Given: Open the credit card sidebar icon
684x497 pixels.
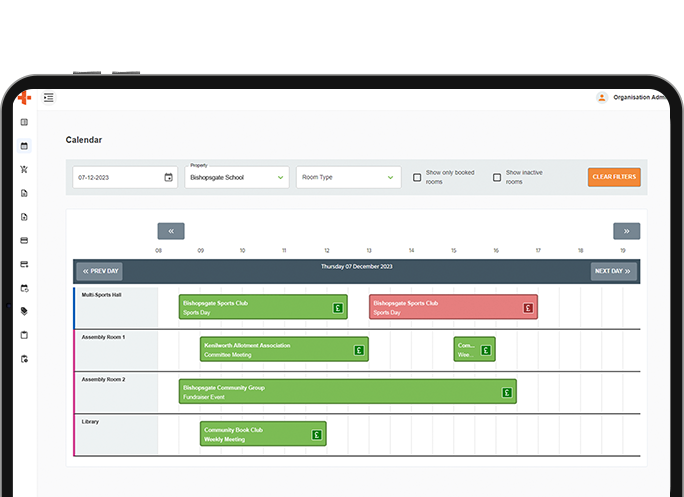Looking at the screenshot, I should coord(24,241).
